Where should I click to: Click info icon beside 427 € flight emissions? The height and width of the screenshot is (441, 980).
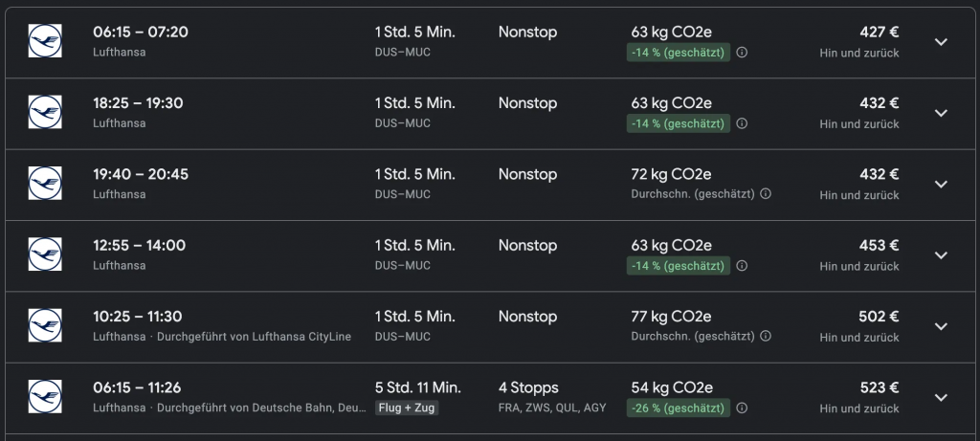pos(742,53)
